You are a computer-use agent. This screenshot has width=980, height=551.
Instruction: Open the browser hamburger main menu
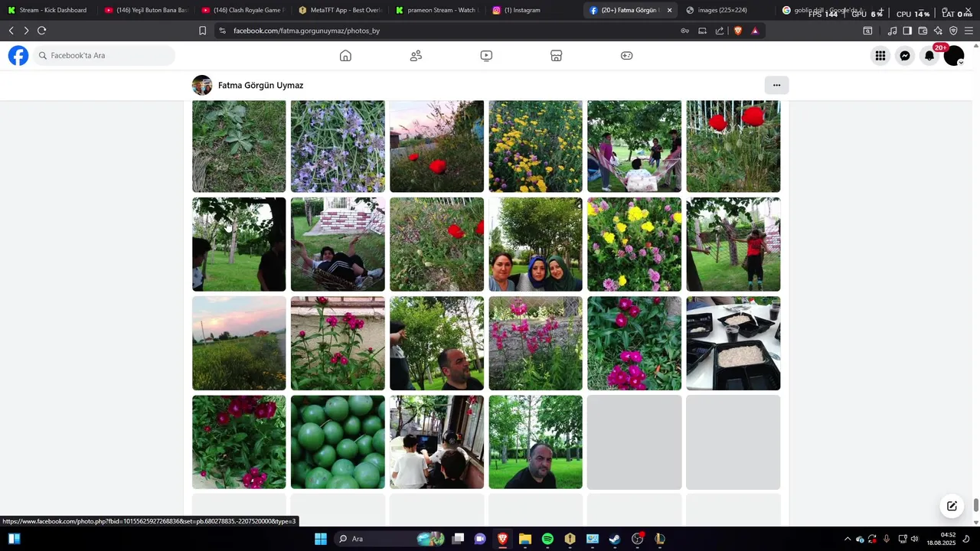coord(969,31)
